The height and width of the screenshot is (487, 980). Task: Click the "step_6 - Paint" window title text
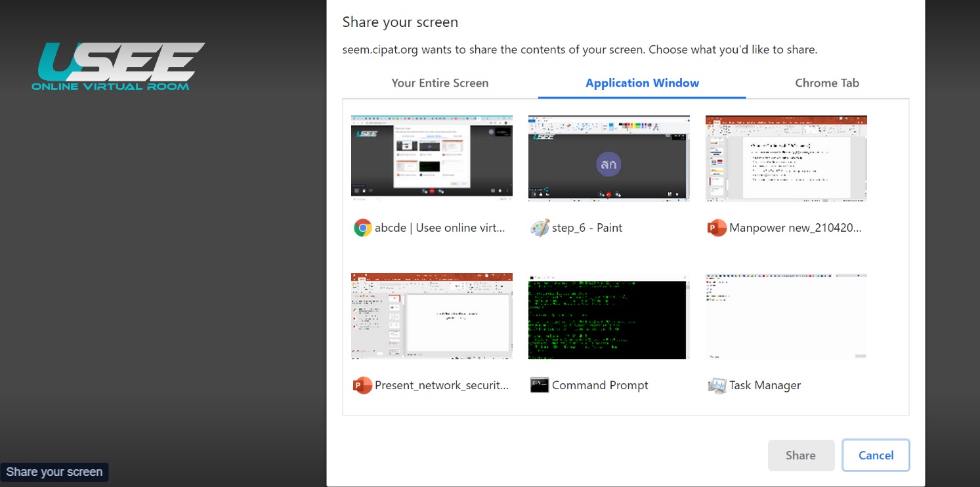click(587, 228)
